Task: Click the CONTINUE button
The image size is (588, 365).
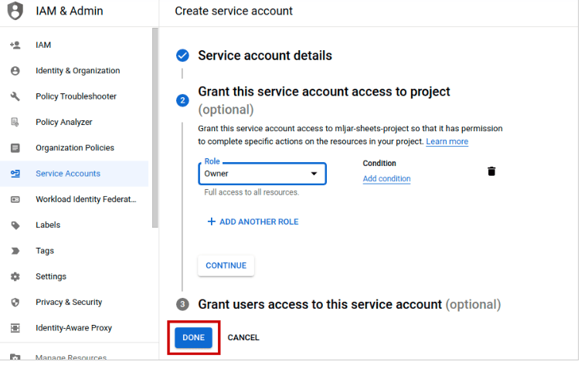Action: [226, 265]
